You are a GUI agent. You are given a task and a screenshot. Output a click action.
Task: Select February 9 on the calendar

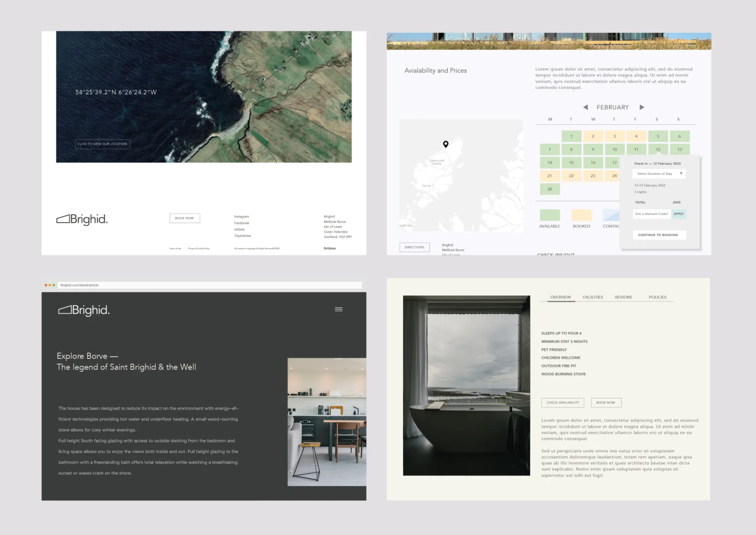pos(593,150)
